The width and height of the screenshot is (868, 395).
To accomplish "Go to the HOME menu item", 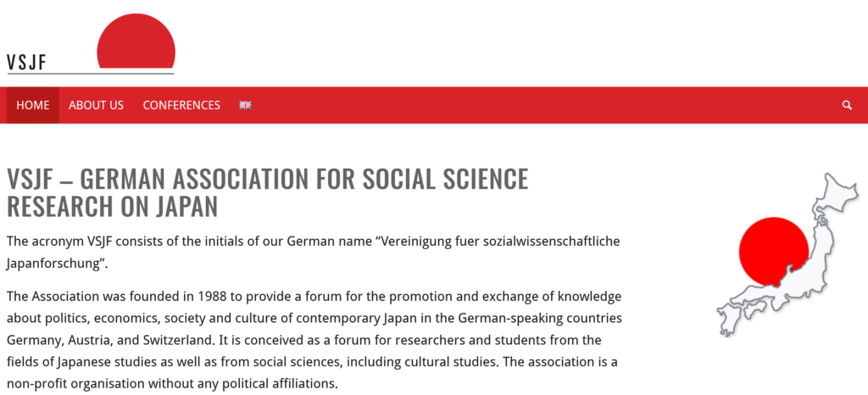I will [33, 105].
